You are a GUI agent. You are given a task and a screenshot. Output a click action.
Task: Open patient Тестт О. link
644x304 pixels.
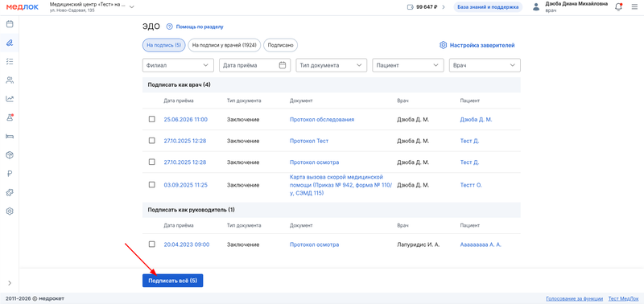[471, 185]
